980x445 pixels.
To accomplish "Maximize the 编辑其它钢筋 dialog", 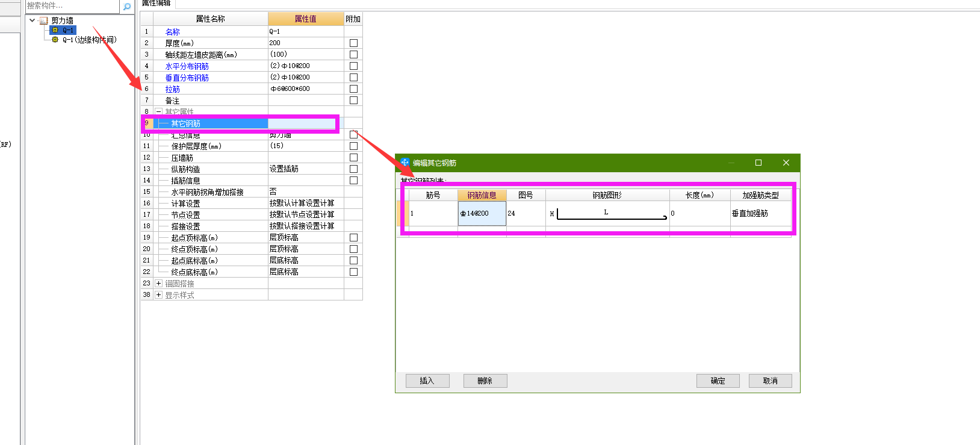I will coord(758,163).
